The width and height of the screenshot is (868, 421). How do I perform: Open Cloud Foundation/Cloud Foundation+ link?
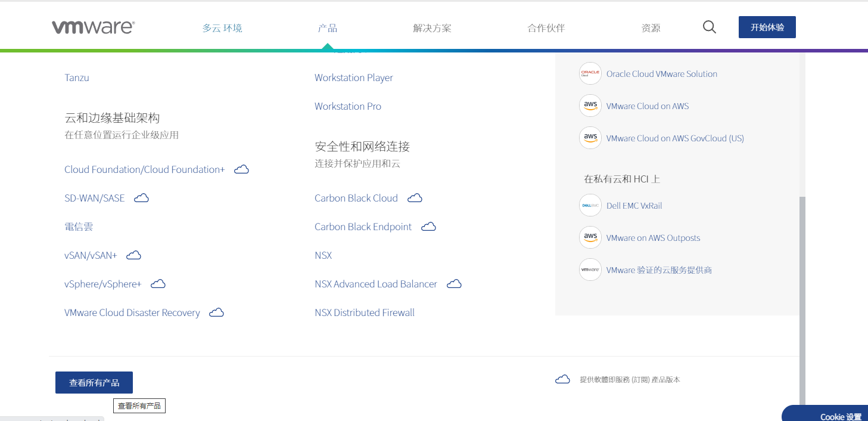click(145, 169)
